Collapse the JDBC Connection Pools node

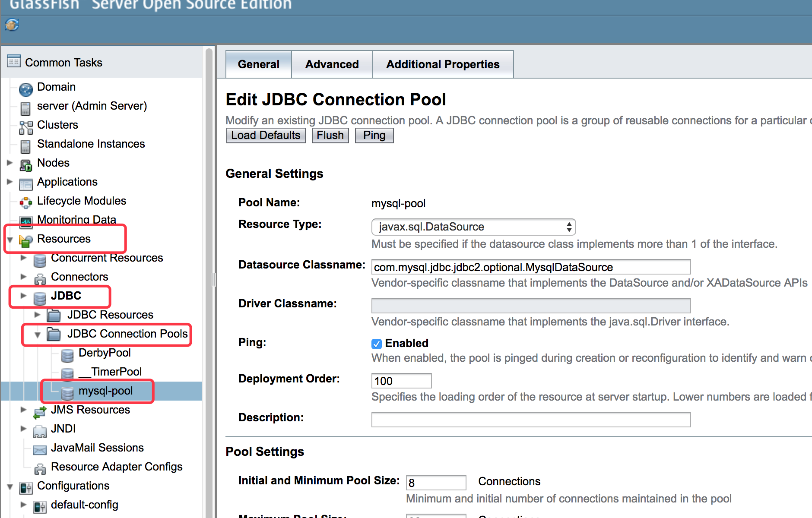coord(38,335)
